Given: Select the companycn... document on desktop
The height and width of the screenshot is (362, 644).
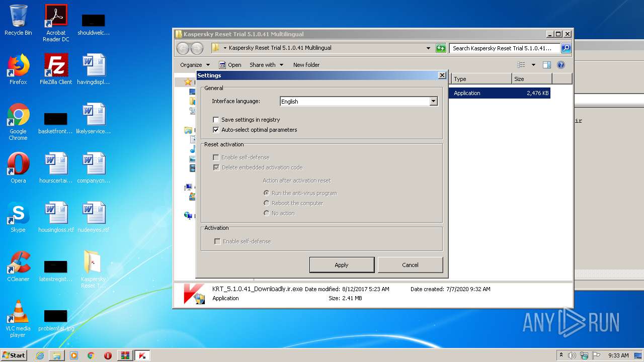Looking at the screenshot, I should tap(94, 168).
